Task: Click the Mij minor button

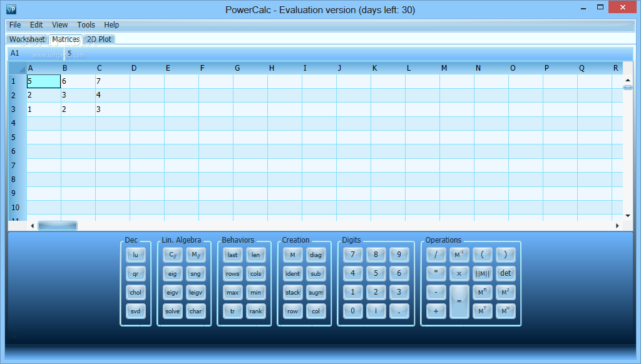Action: click(x=196, y=255)
